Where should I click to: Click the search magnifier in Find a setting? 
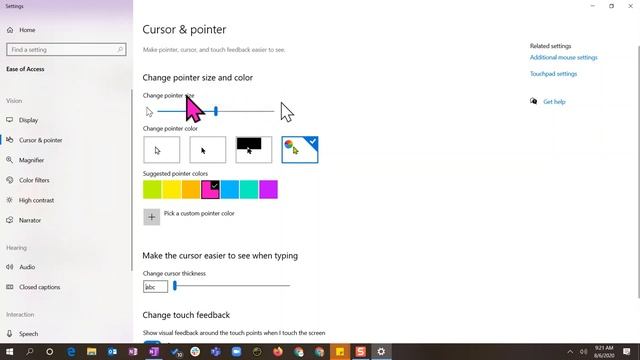(120, 49)
